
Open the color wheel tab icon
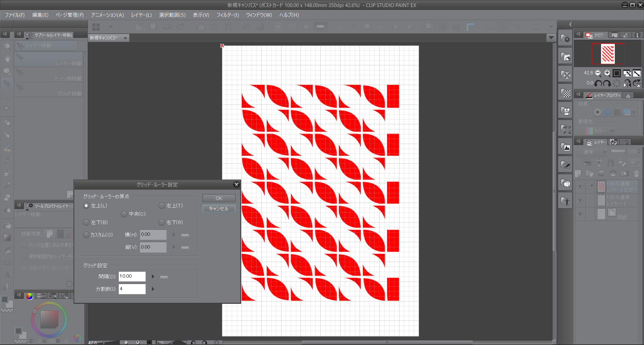pyautogui.click(x=30, y=296)
